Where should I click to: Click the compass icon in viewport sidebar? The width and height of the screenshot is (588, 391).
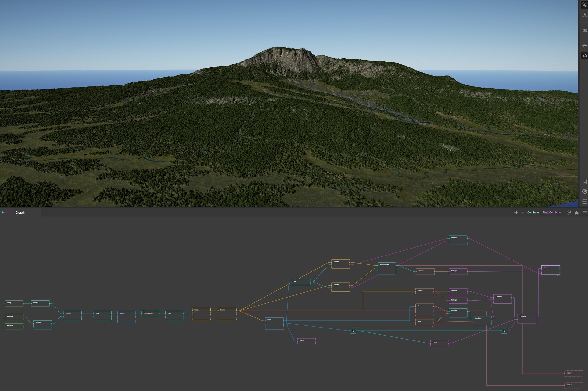[x=585, y=192]
